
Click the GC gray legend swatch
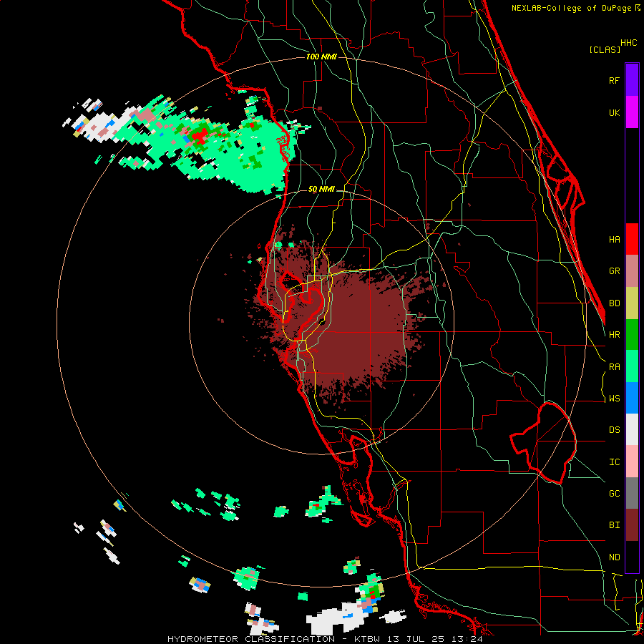[x=632, y=493]
